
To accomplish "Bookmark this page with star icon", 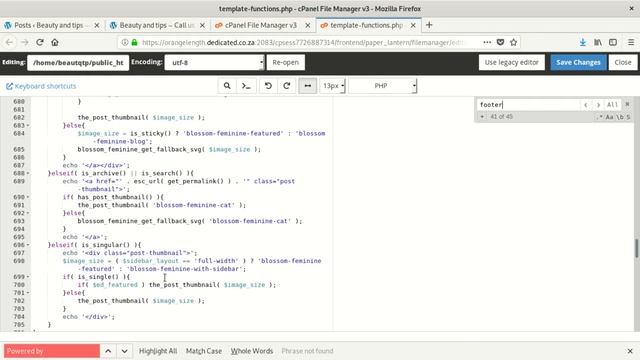I will (x=513, y=42).
